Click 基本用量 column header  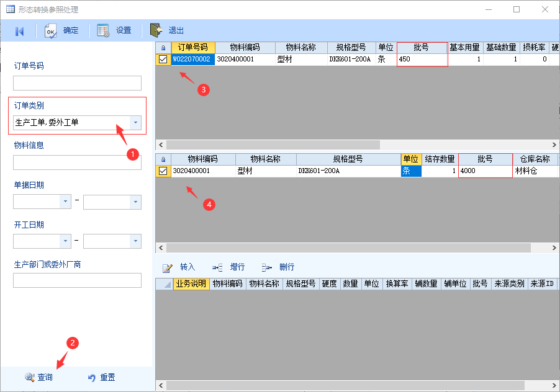pyautogui.click(x=464, y=47)
